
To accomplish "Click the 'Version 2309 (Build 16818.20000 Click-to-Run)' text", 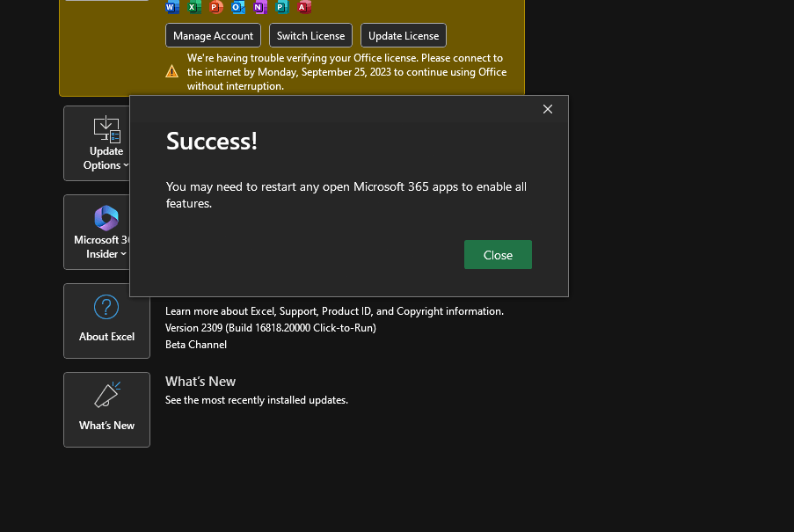I will 271,328.
